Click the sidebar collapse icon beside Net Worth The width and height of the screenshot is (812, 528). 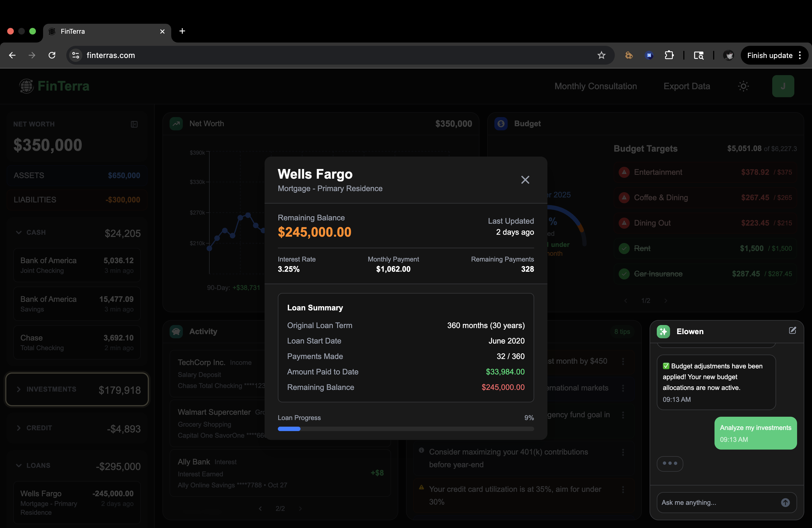point(134,125)
